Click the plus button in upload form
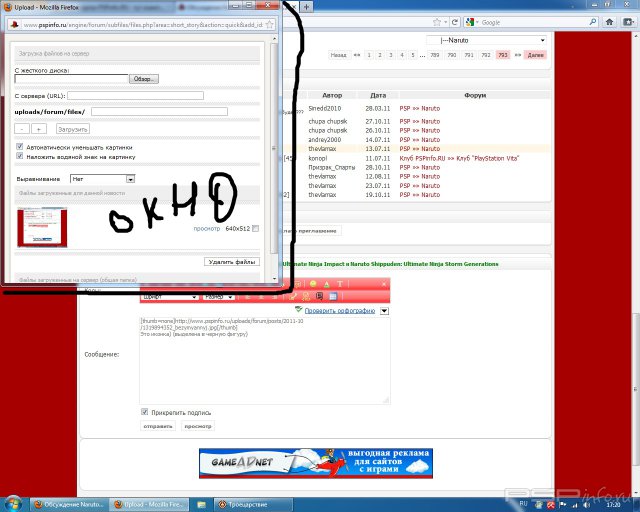 39,129
